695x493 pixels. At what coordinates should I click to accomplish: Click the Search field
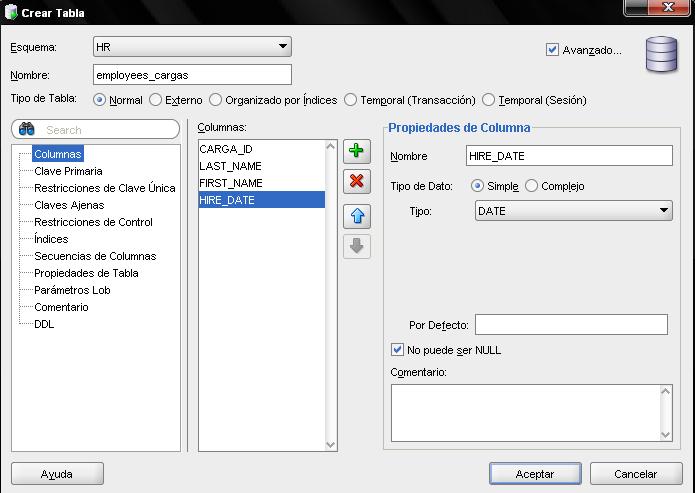tap(95, 129)
